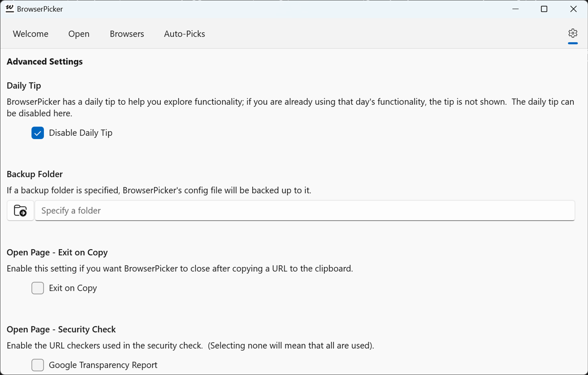Minimize the BrowserPicker window
The width and height of the screenshot is (588, 375).
click(x=516, y=9)
